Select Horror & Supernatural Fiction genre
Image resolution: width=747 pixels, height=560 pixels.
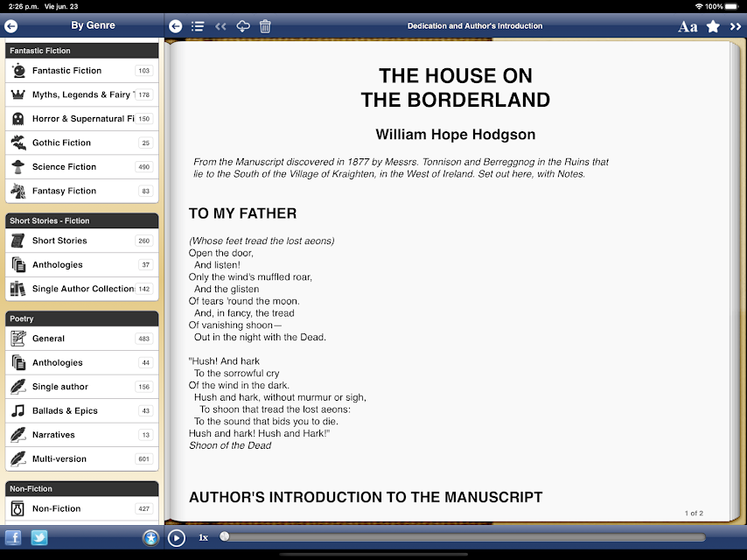click(x=82, y=119)
